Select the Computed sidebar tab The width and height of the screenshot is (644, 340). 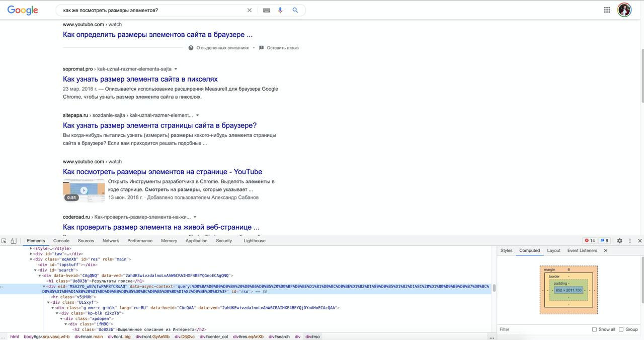click(530, 250)
